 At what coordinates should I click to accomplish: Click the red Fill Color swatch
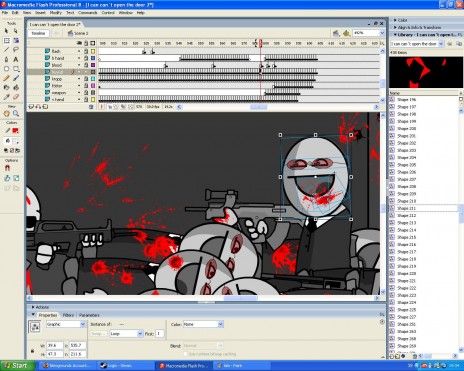click(x=16, y=131)
